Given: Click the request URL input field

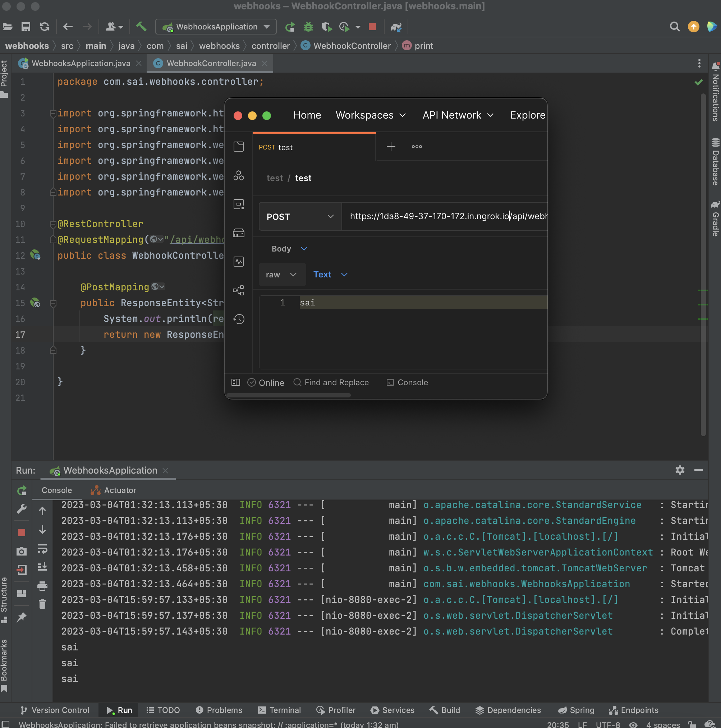Looking at the screenshot, I should coord(445,216).
